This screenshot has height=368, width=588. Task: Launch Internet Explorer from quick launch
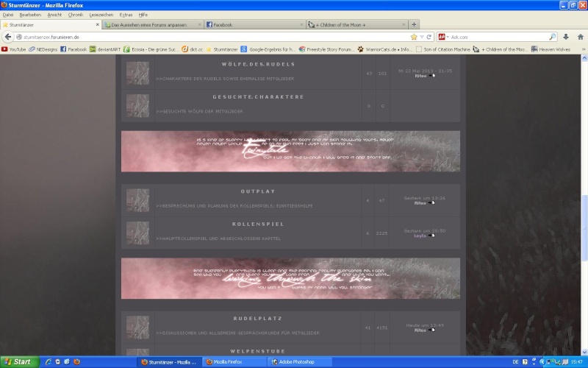49,361
